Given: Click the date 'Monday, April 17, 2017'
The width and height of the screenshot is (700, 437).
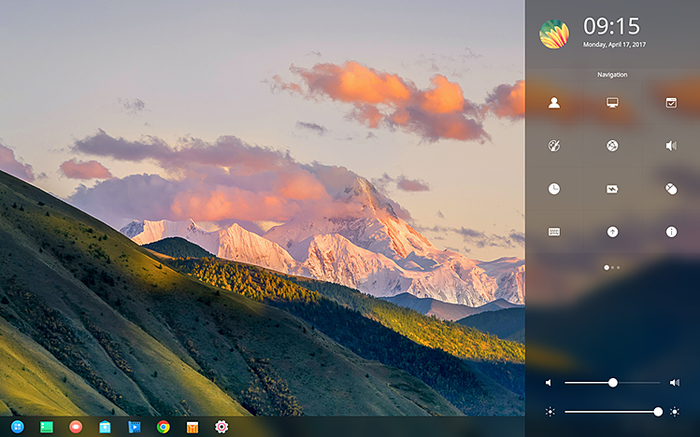Looking at the screenshot, I should point(614,45).
